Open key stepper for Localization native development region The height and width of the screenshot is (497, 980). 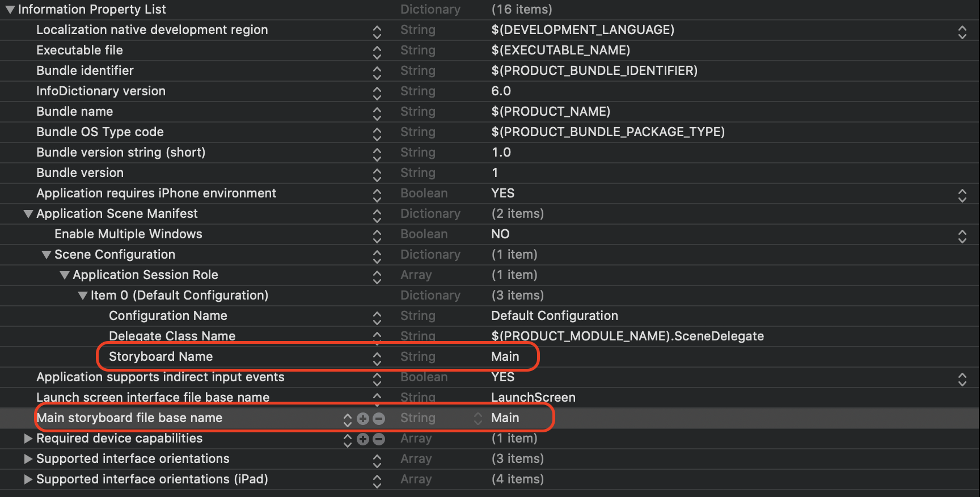pos(377,32)
